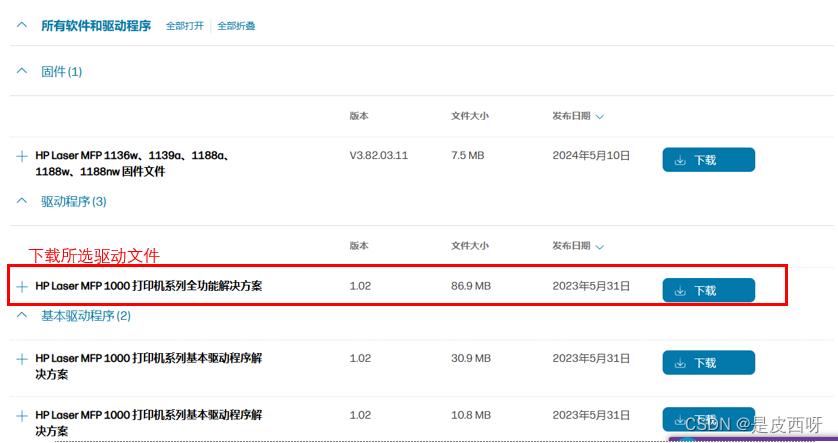Click the 10.8 MB file size value
The width and height of the screenshot is (838, 443).
471,415
